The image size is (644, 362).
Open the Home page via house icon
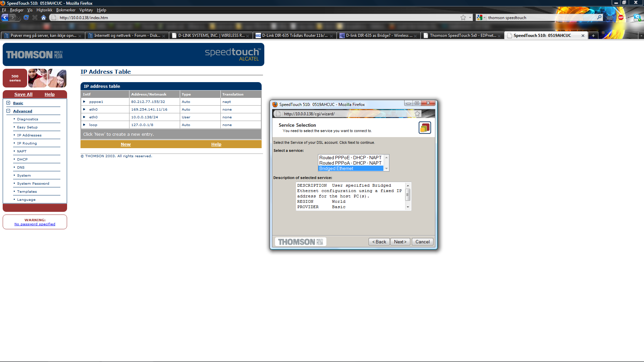coord(44,17)
